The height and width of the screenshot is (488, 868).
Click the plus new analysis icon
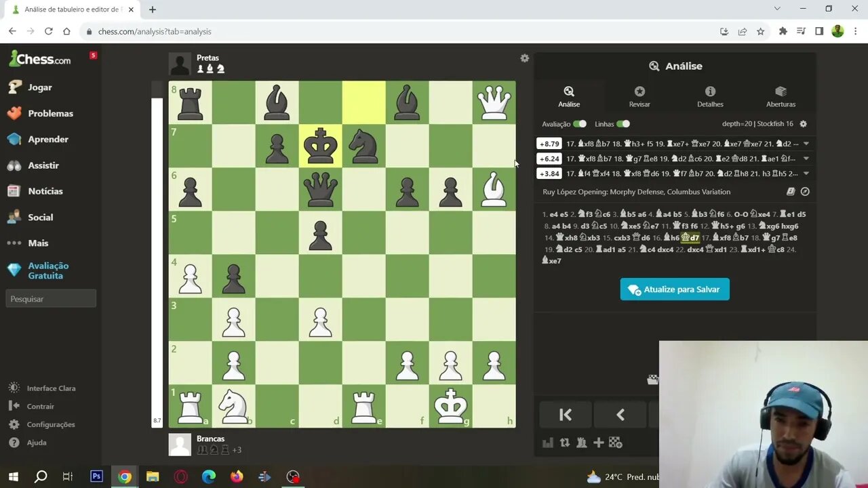point(599,443)
